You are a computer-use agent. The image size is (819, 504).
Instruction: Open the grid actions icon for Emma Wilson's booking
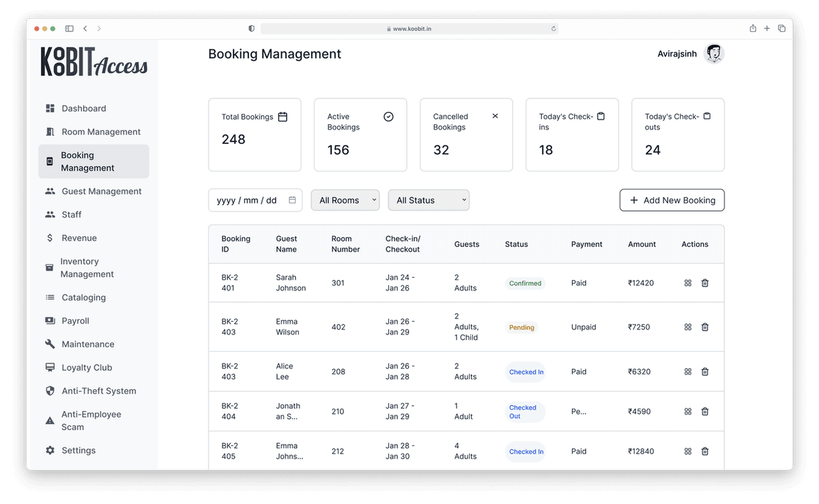click(x=687, y=327)
